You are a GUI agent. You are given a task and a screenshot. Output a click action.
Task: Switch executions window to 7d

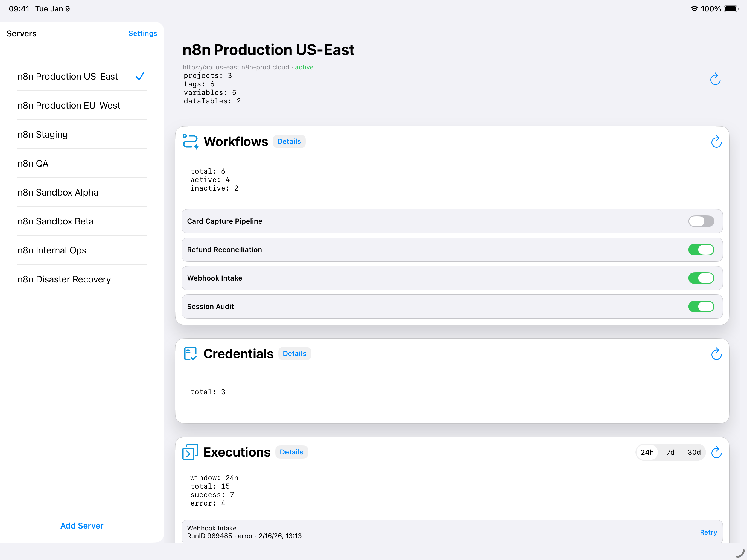(x=670, y=452)
